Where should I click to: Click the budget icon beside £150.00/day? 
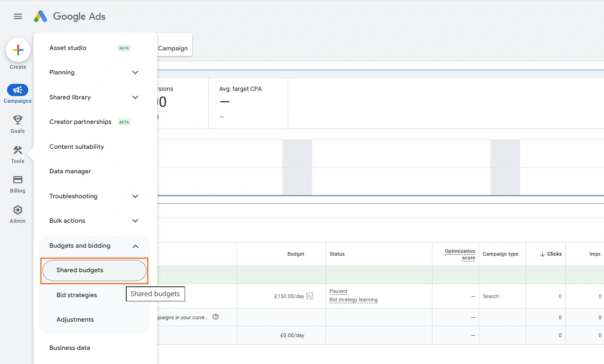(310, 296)
